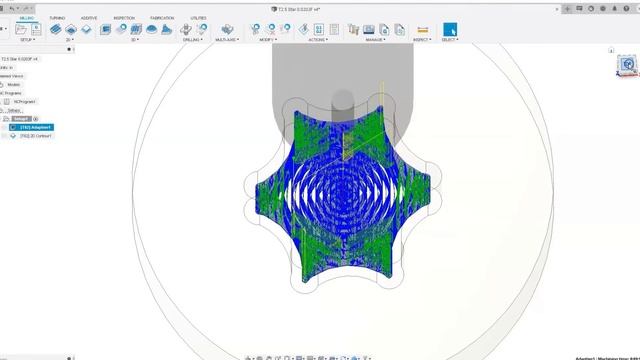Click the third Manage group library icon
This screenshot has height=360, width=640.
(384, 29)
